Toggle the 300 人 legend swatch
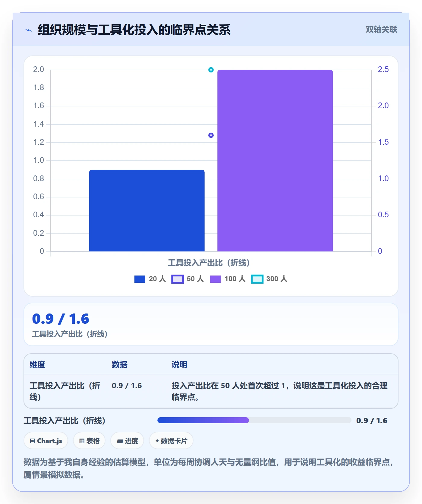The height and width of the screenshot is (504, 422). tap(257, 279)
